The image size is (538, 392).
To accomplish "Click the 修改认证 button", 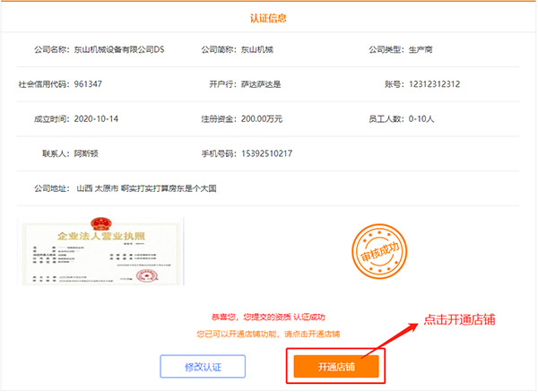I will [202, 367].
